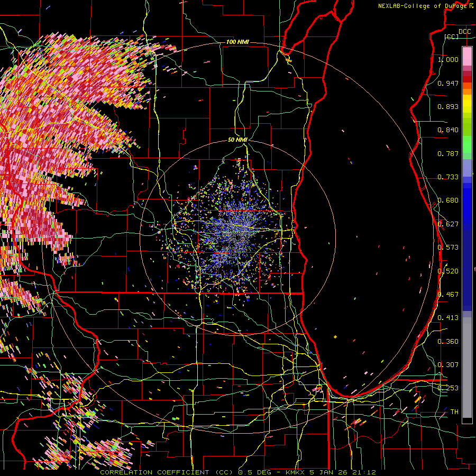Screen dimensions: 476x476
Task: Click the gray segment of the color bar
Action: tap(467, 368)
